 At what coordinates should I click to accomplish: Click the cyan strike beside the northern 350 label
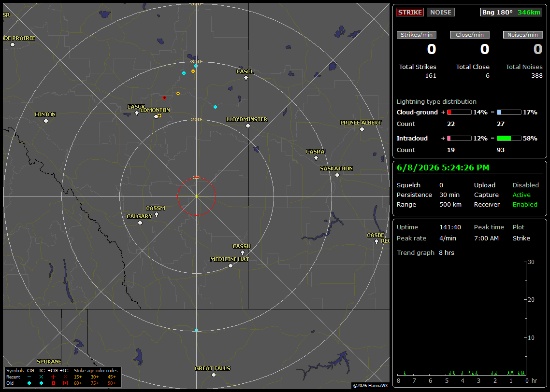pos(196,66)
